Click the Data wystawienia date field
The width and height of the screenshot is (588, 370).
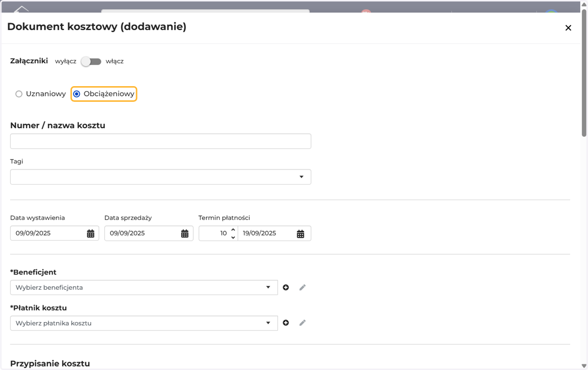[54, 233]
